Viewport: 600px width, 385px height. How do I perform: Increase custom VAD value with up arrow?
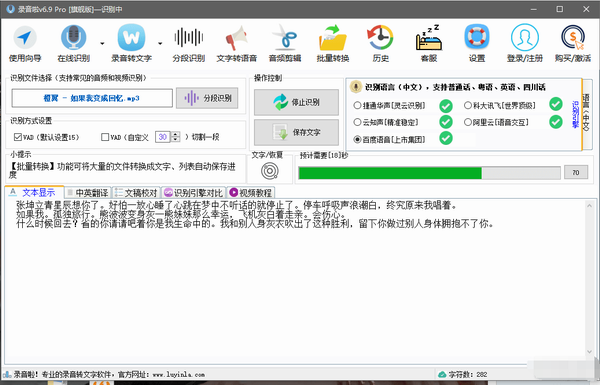pos(175,134)
